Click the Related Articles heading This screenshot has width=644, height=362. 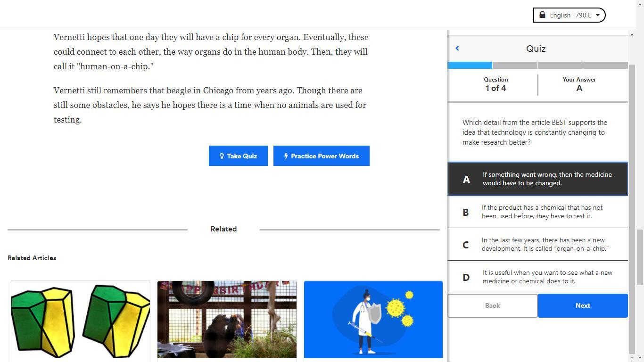pyautogui.click(x=32, y=258)
